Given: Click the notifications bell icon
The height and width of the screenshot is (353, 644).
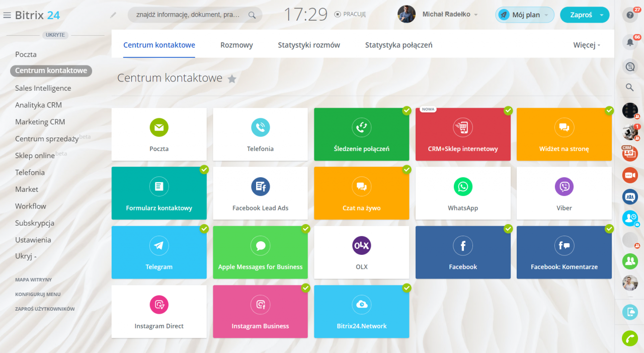Looking at the screenshot, I should click(x=629, y=42).
